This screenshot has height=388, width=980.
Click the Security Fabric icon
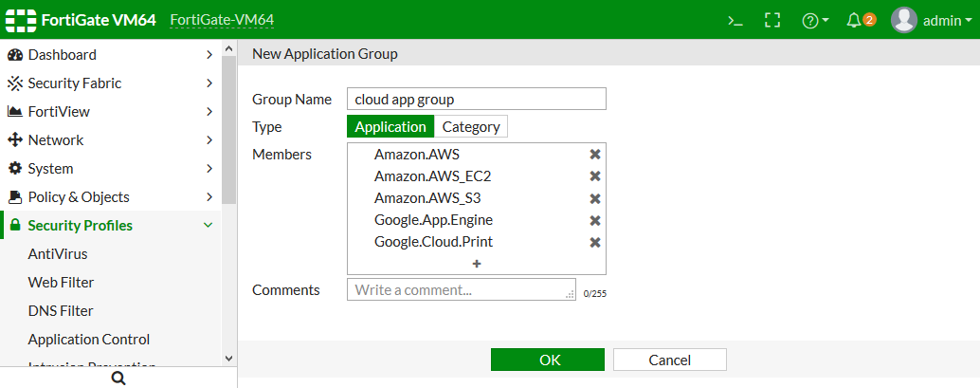click(15, 83)
